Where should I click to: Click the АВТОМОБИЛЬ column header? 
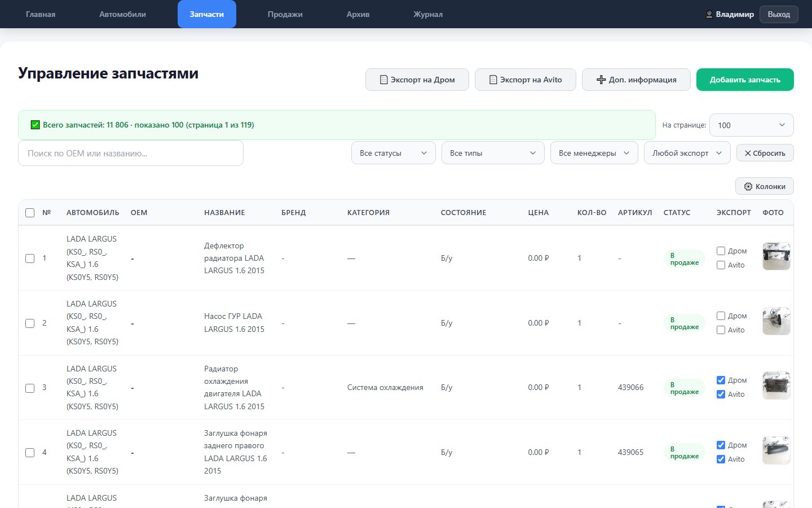pos(92,213)
